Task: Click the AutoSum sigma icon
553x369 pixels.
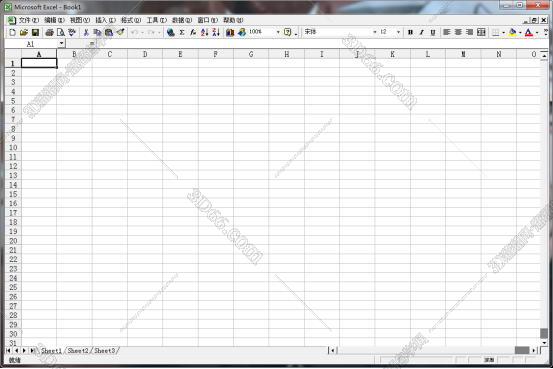Action: (x=182, y=32)
